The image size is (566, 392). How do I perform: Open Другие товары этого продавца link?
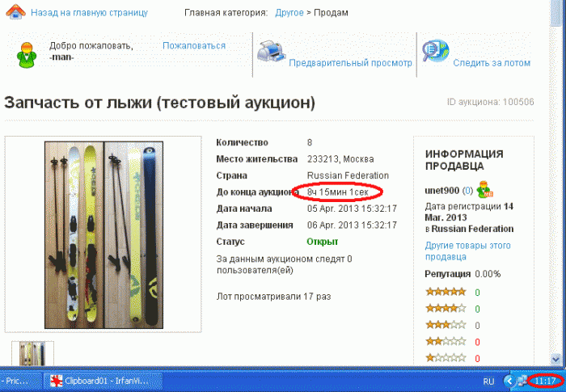468,251
